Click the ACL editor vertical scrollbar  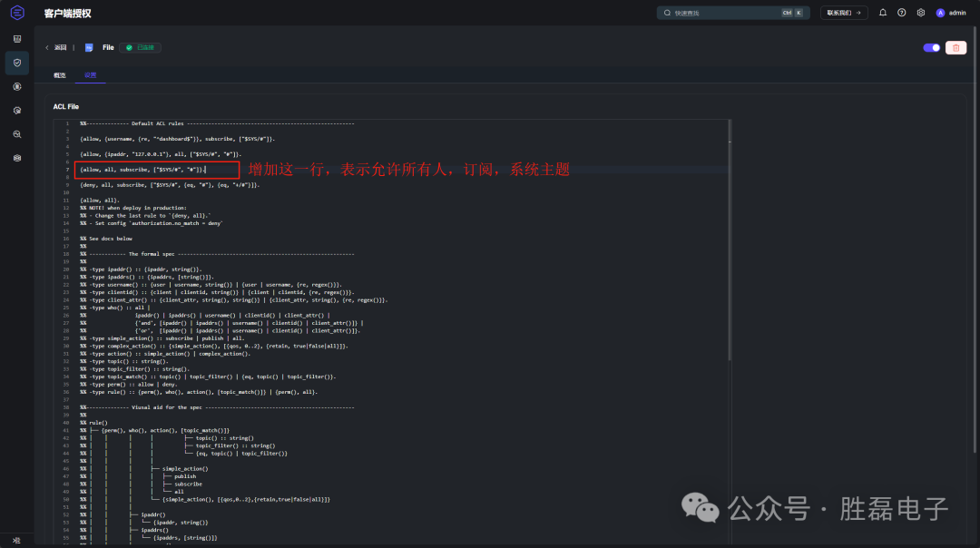pyautogui.click(x=730, y=240)
